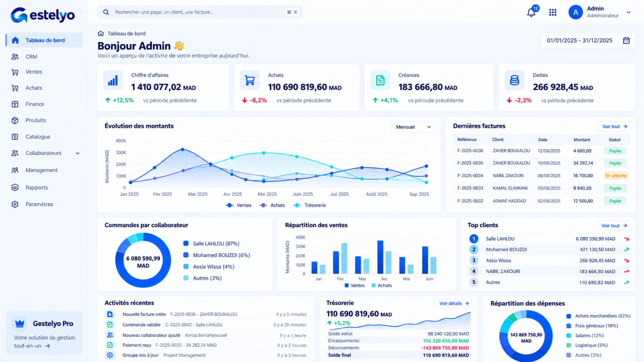Image resolution: width=644 pixels, height=362 pixels.
Task: Click the Paramètres gear icon in sidebar
Action: pos(15,204)
